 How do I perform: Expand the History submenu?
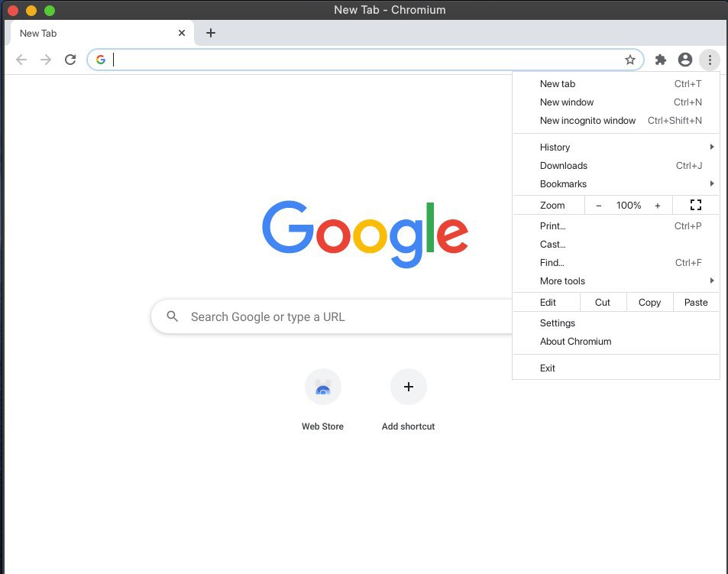pos(616,148)
